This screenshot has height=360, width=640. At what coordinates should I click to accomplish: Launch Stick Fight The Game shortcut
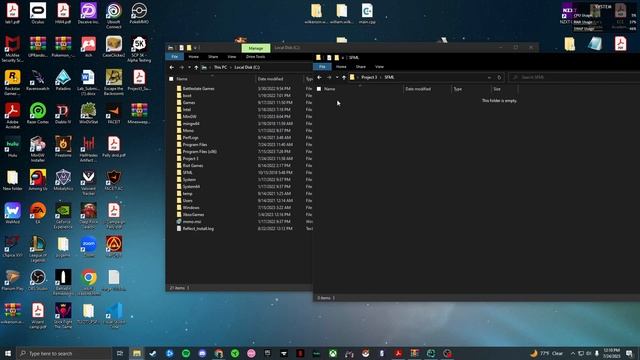[63, 316]
